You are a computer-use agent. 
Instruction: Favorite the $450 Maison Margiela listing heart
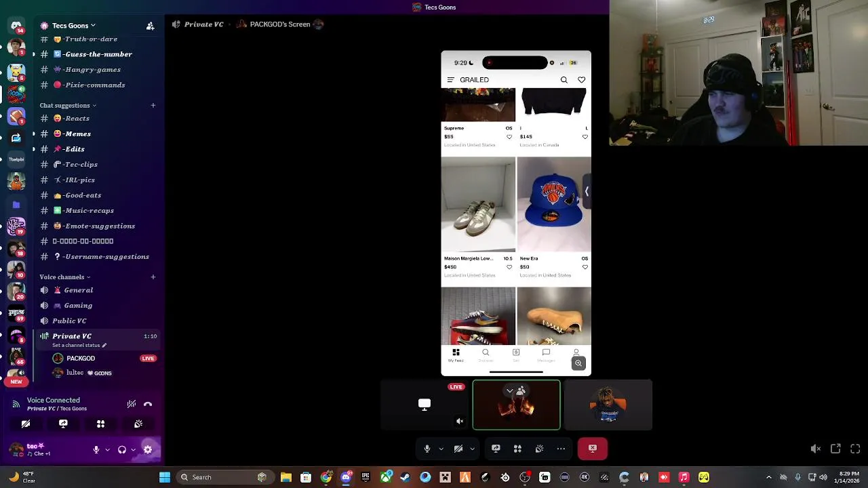click(509, 267)
